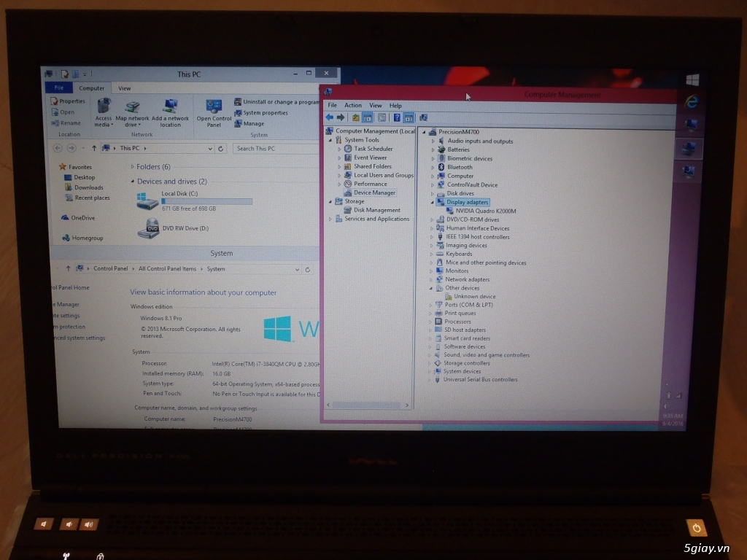Click the Help toolbar icon in Computer Management

[x=396, y=117]
